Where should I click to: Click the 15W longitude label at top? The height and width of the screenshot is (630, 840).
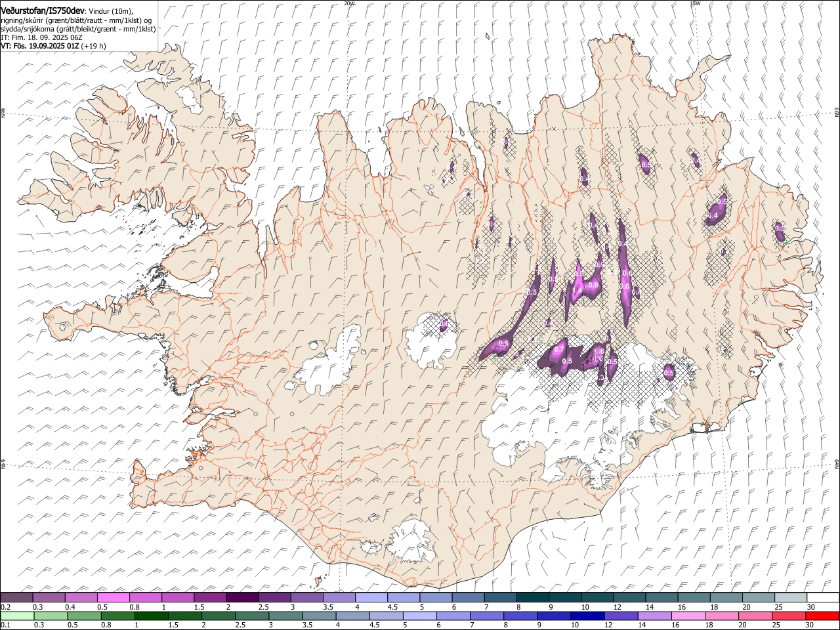[x=695, y=3]
